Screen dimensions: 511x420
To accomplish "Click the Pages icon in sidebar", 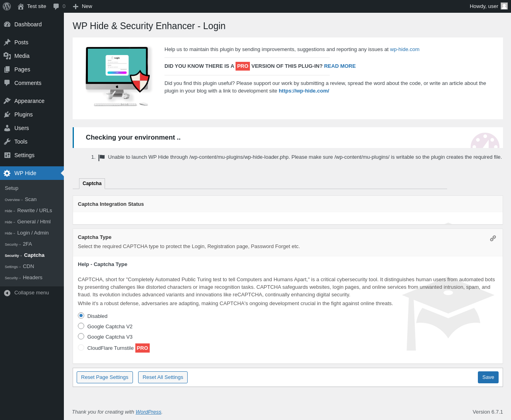I will click(7, 69).
